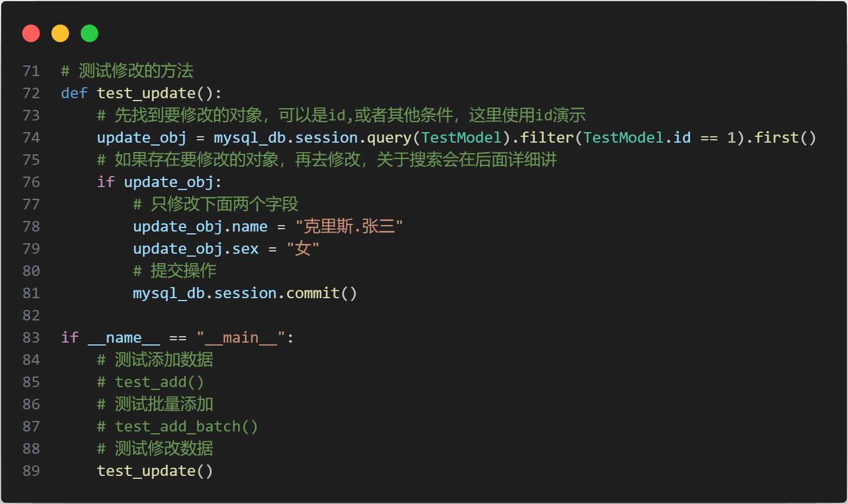Click the green maximize dot

tap(89, 33)
